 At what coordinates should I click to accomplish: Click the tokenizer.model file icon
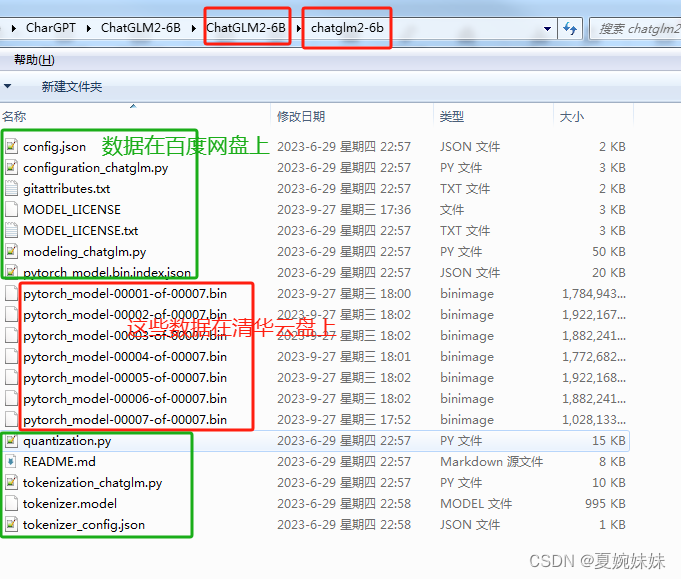(x=11, y=503)
